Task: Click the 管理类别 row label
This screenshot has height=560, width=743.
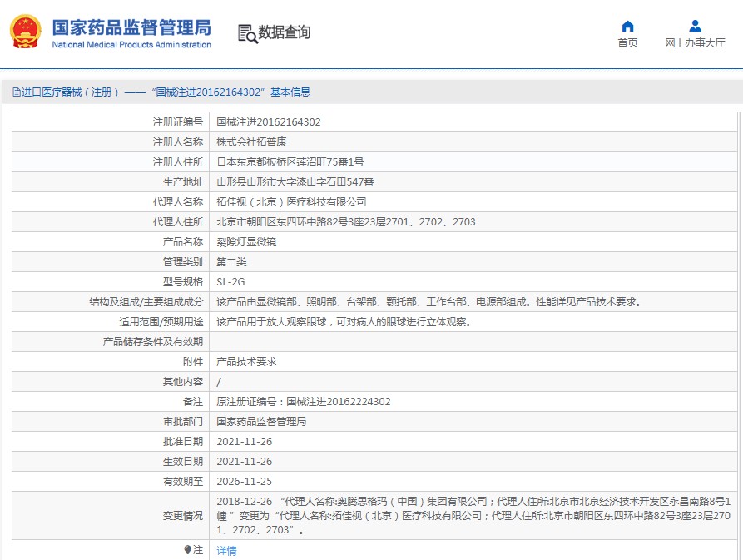Action: [x=183, y=261]
